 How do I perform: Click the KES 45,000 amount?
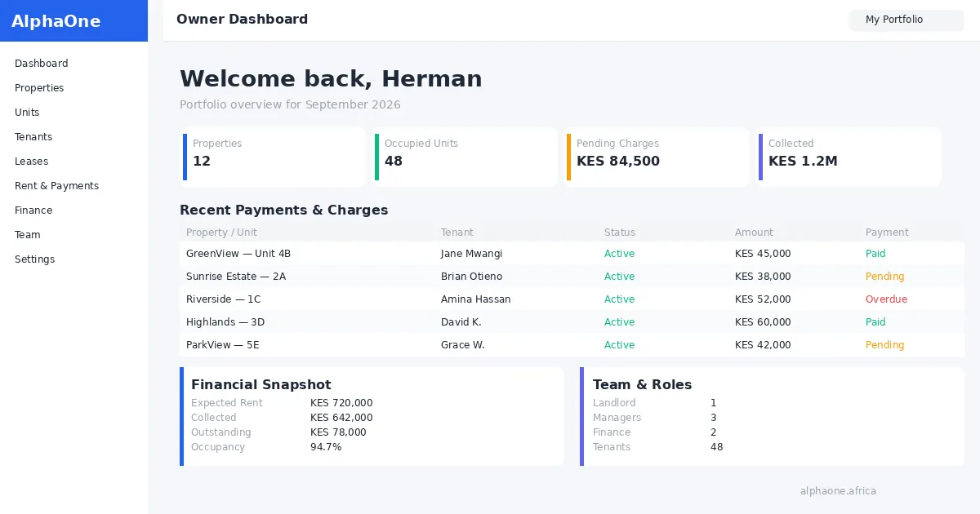pos(763,254)
